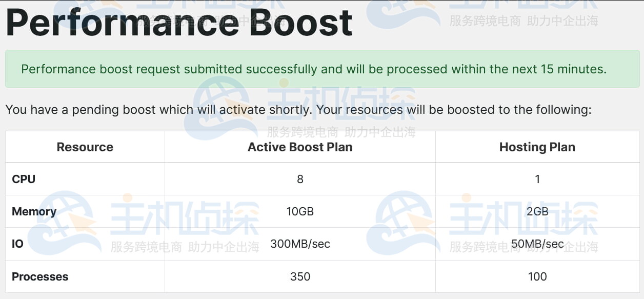
Task: Select the Hosting Plan column header
Action: click(537, 147)
